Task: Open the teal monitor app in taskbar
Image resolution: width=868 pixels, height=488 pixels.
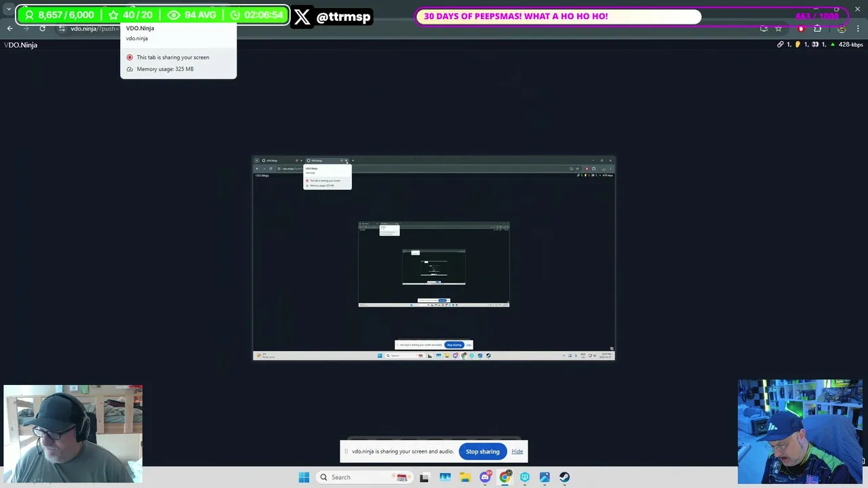Action: click(x=525, y=477)
